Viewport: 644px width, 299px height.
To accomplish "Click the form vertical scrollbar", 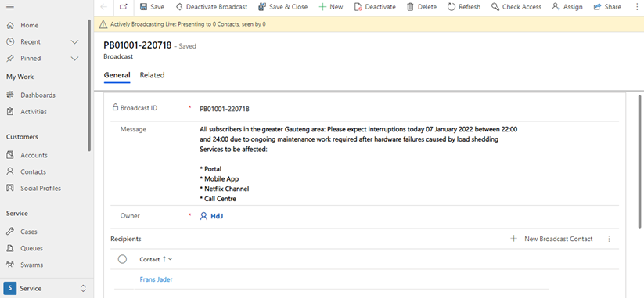I will (639, 161).
